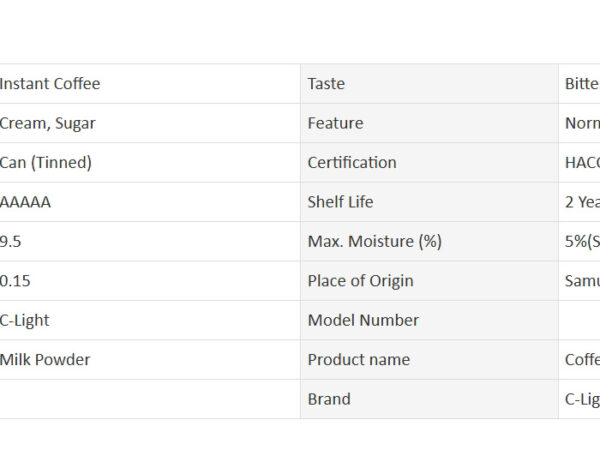The width and height of the screenshot is (600, 450).
Task: Click the Brand attribute label
Action: pyautogui.click(x=329, y=399)
